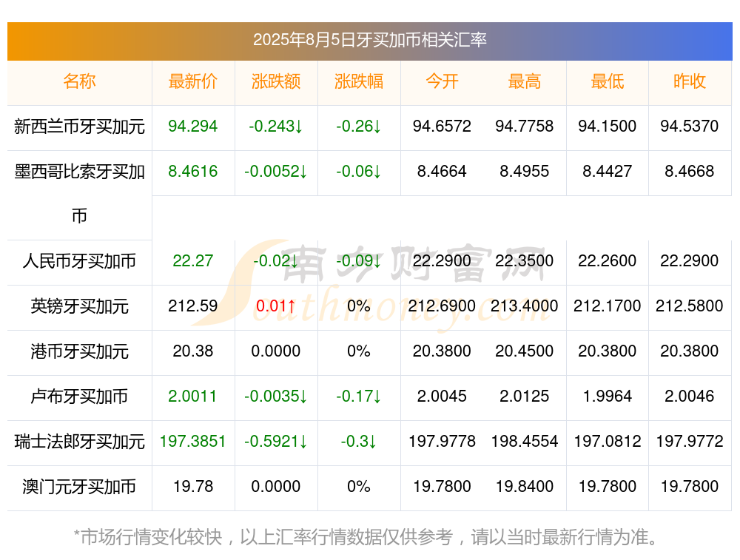
Task: Select the '今开' column header
Action: click(442, 81)
